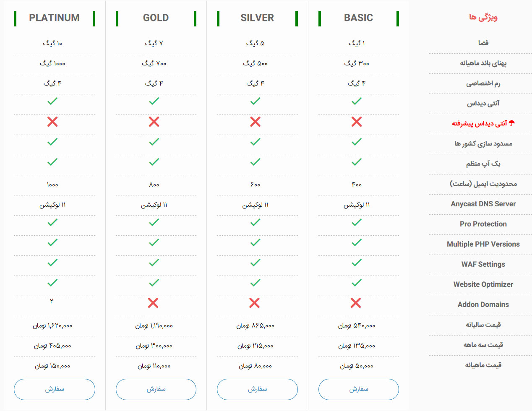Click the green check for Basic بک آپ منظم
This screenshot has height=411, width=532.
pyautogui.click(x=357, y=162)
